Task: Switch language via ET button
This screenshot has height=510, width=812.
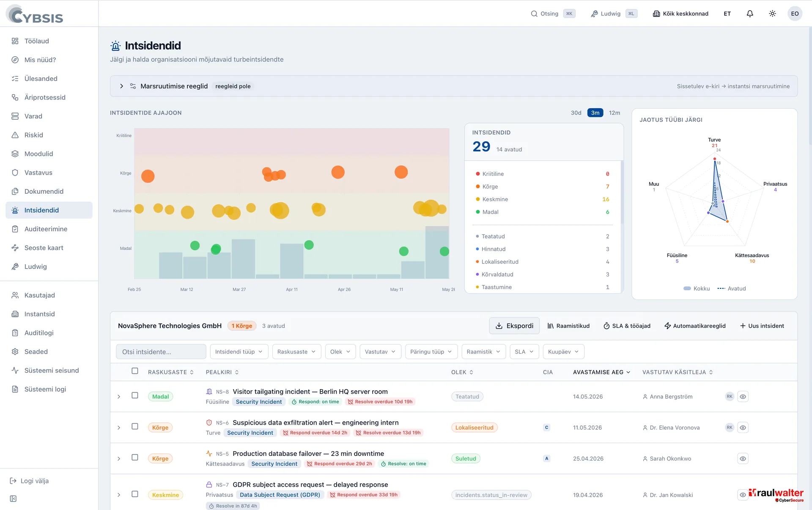Action: pyautogui.click(x=727, y=14)
